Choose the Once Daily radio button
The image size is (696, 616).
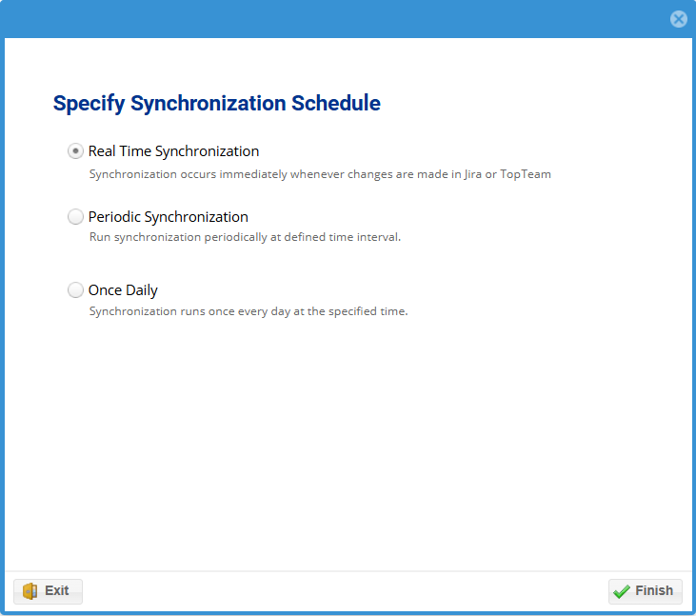tap(75, 290)
